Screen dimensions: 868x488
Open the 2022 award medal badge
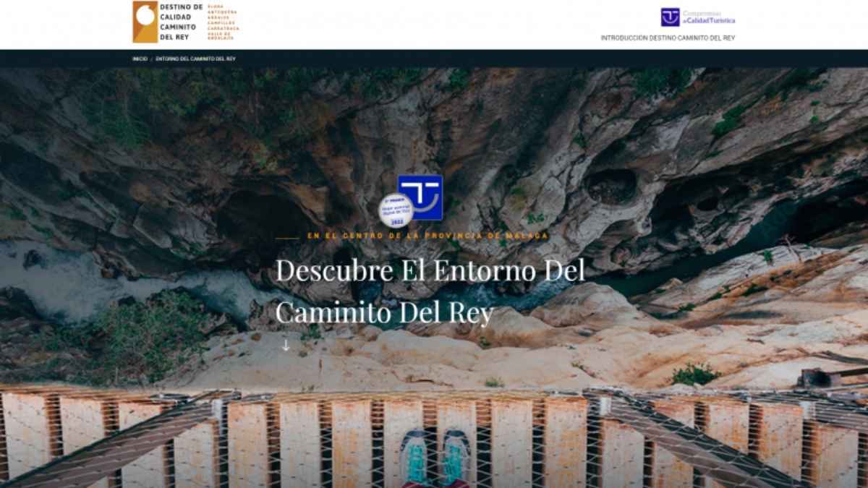point(396,212)
